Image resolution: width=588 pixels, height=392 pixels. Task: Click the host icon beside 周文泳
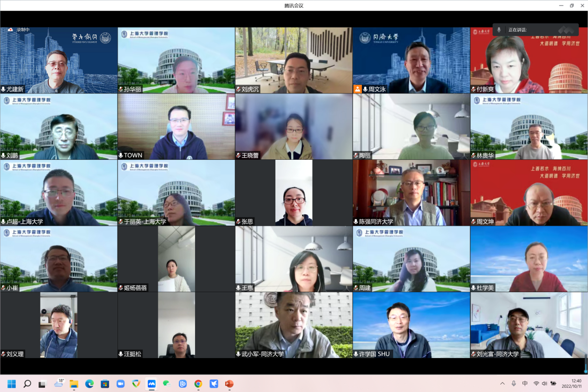coord(358,89)
